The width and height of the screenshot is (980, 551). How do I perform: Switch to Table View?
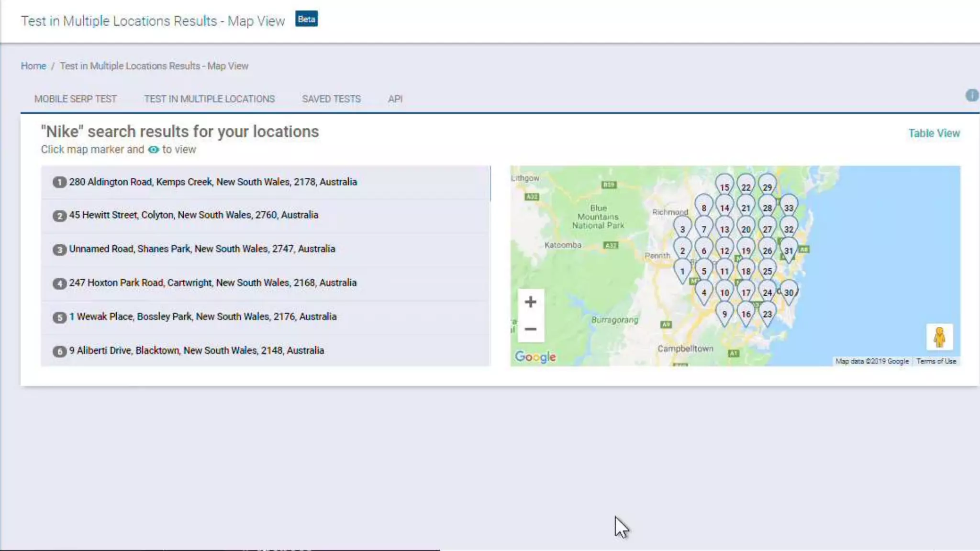934,133
